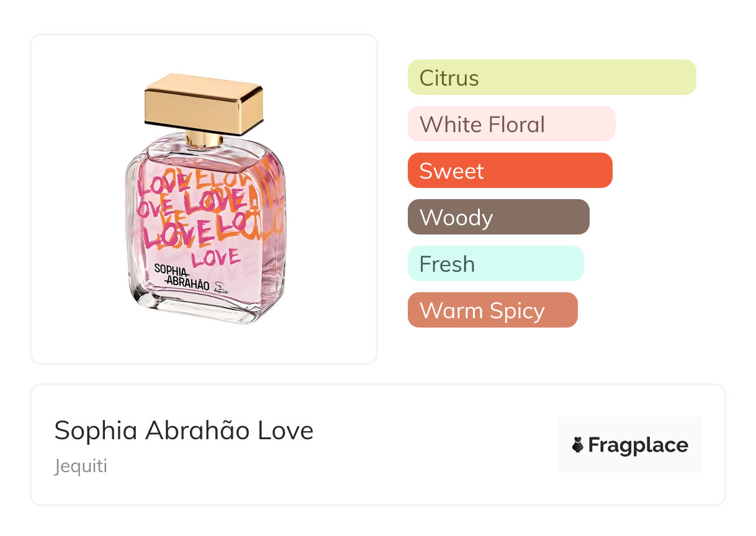
Task: Click the SOPHIA ABRAHÃO label on the bottle
Action: [181, 276]
